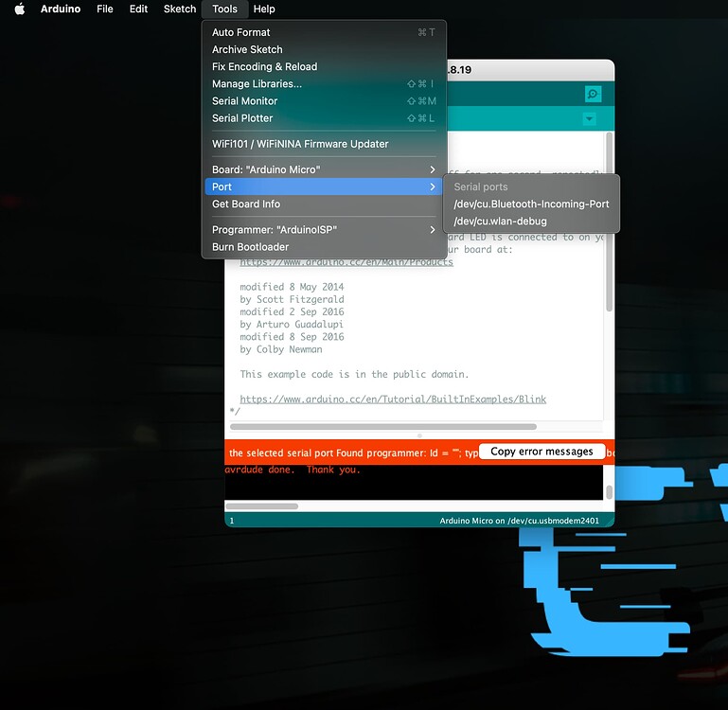The width and height of the screenshot is (728, 710).
Task: Click "modified 8 Sep 2016" line
Action: (x=292, y=337)
